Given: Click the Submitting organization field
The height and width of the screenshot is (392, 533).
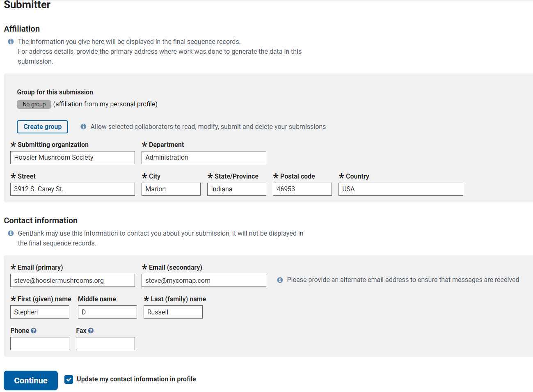Looking at the screenshot, I should coord(73,158).
